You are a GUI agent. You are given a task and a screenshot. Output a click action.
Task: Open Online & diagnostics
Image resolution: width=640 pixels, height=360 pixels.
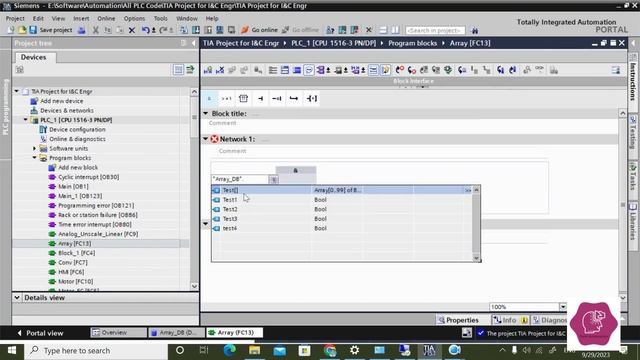coord(77,139)
